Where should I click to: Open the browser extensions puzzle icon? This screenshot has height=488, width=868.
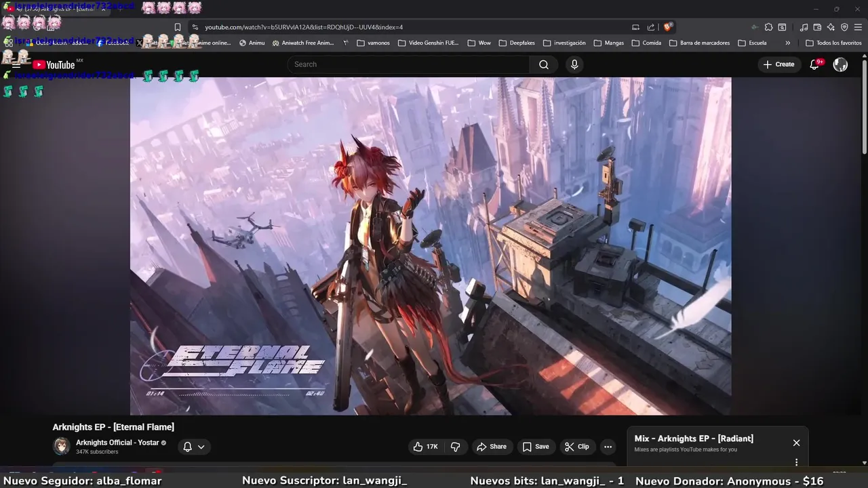(x=768, y=27)
